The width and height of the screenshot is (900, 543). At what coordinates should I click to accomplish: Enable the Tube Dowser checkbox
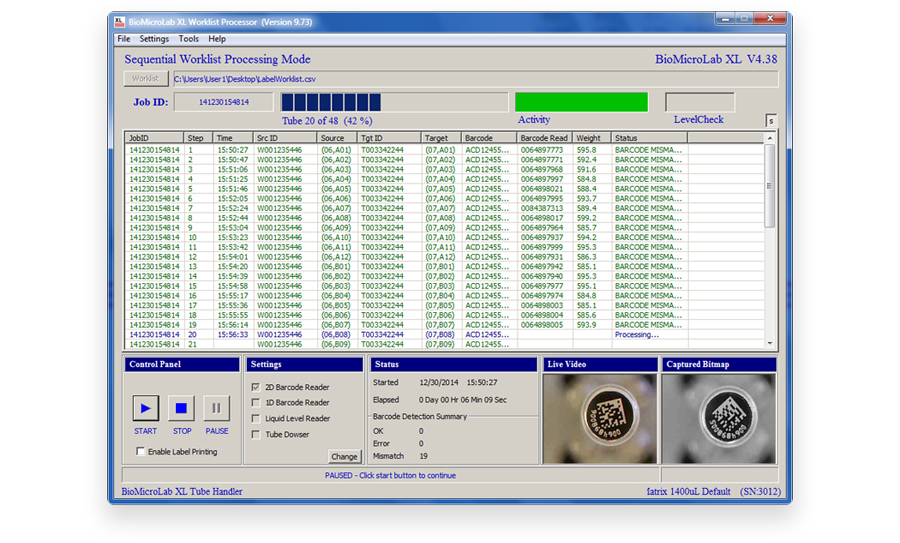(x=256, y=435)
